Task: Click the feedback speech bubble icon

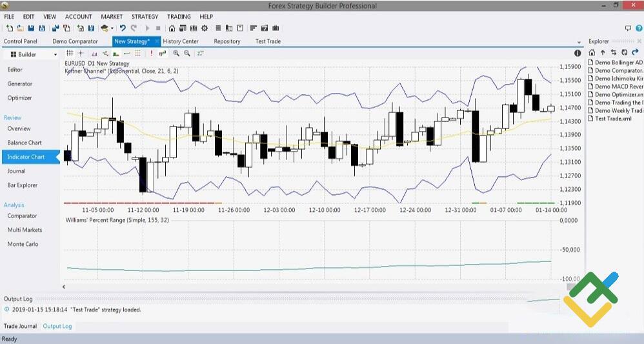Action: [628, 28]
